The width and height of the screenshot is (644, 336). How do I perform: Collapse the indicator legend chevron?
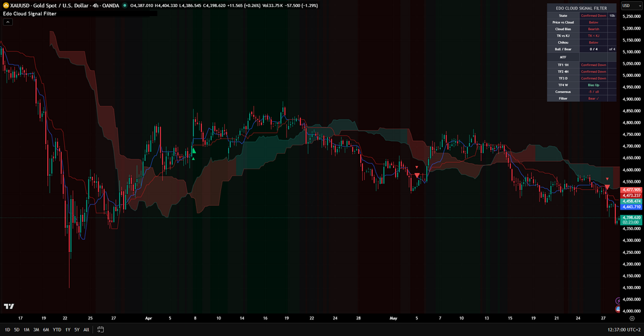[8, 22]
